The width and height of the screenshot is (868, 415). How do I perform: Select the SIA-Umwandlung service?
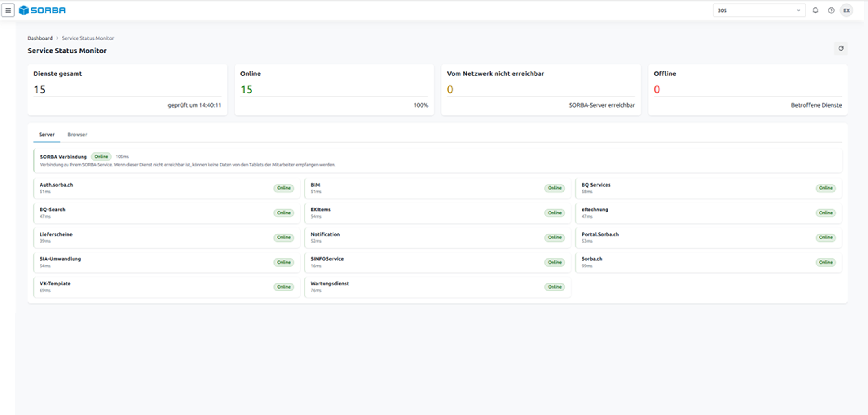point(167,262)
